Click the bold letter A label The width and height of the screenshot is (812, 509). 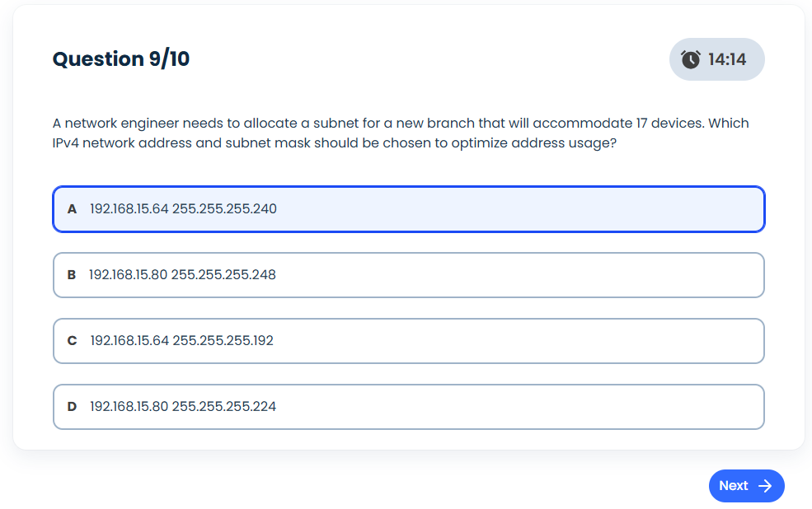pos(72,209)
